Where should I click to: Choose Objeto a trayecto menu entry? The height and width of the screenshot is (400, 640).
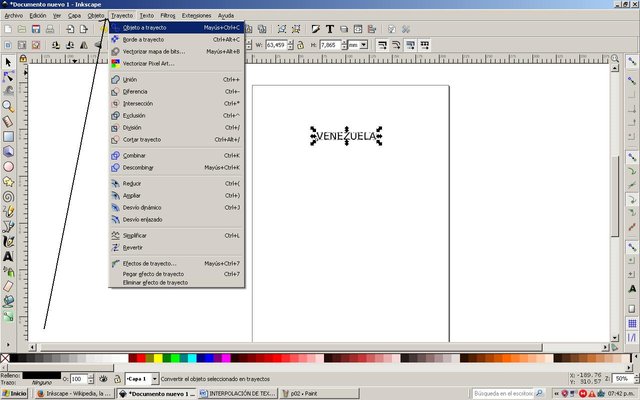tap(177, 28)
